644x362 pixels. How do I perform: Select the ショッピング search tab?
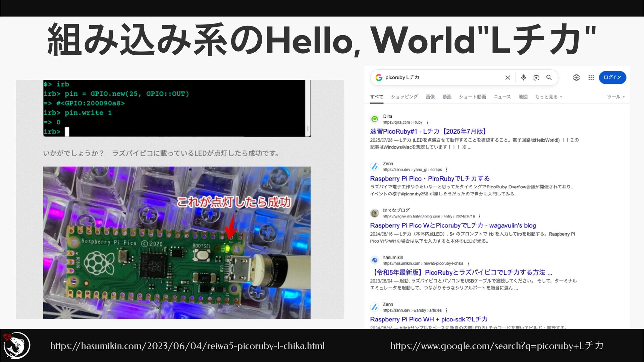(404, 97)
